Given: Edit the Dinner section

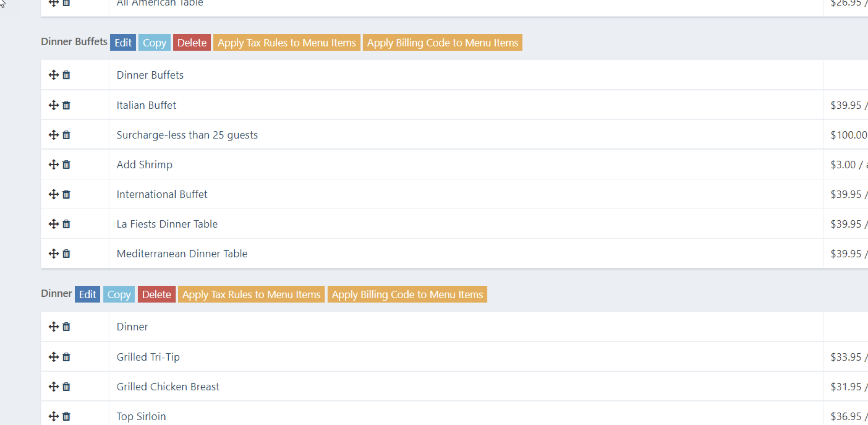Looking at the screenshot, I should coord(87,294).
